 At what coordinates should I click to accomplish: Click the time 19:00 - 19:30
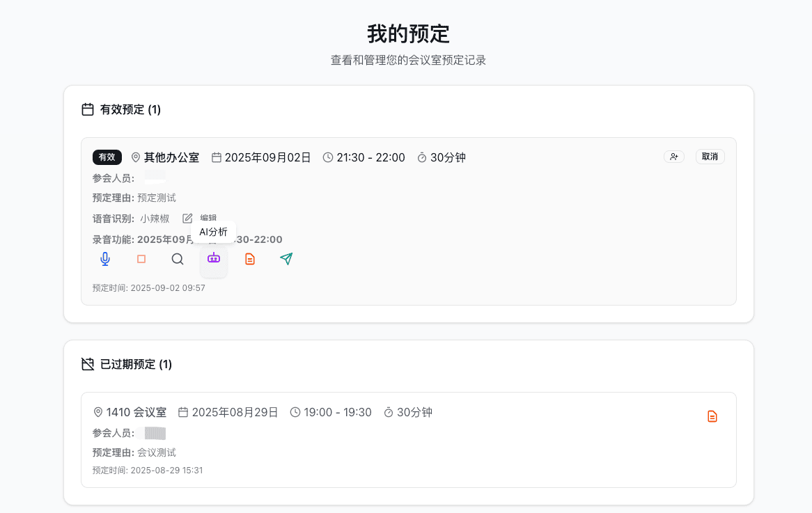[338, 412]
